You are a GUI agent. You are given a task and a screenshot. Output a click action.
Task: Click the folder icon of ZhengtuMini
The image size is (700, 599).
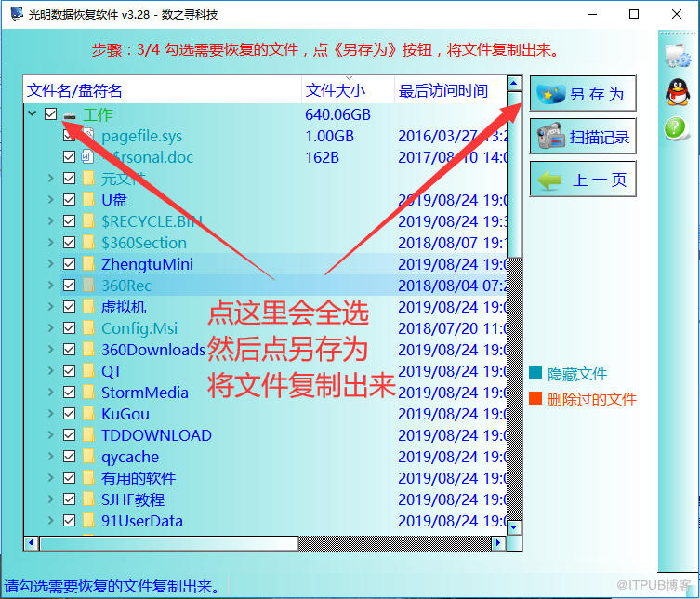[x=88, y=263]
